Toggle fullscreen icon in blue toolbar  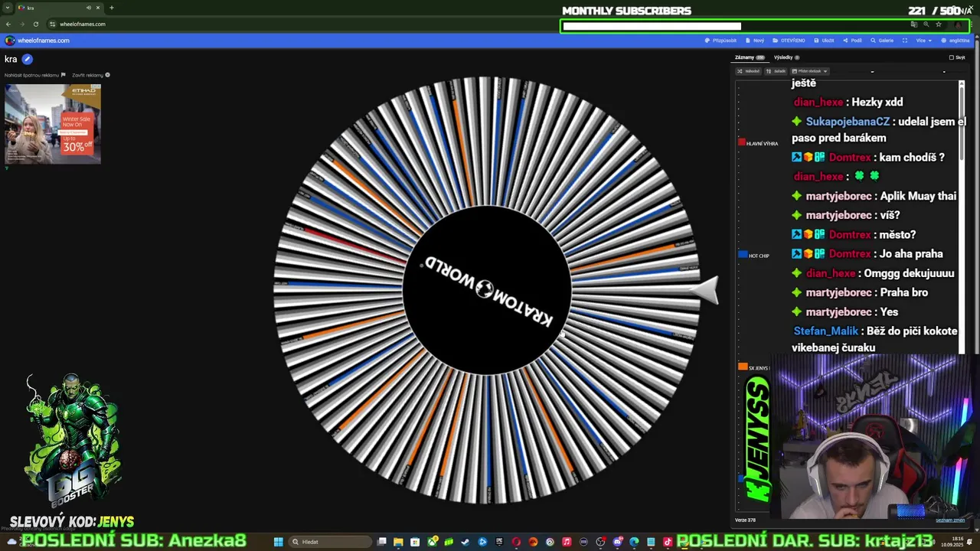pos(905,41)
